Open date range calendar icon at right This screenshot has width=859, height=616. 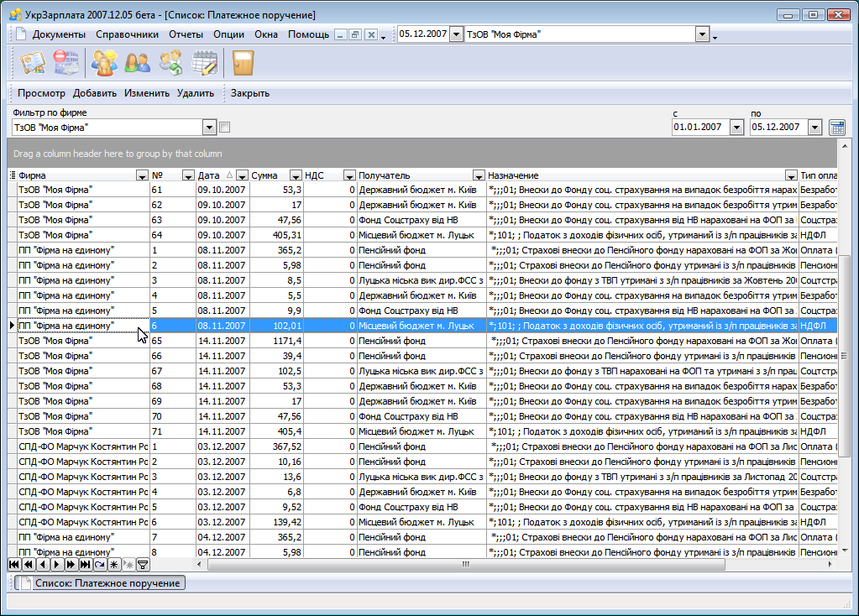tap(836, 128)
